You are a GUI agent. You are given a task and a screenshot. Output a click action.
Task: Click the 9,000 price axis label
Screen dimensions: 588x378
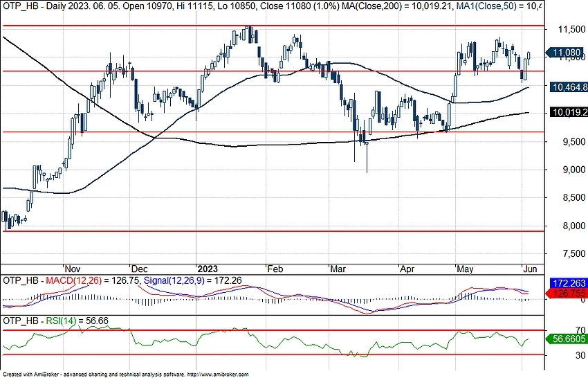point(573,170)
